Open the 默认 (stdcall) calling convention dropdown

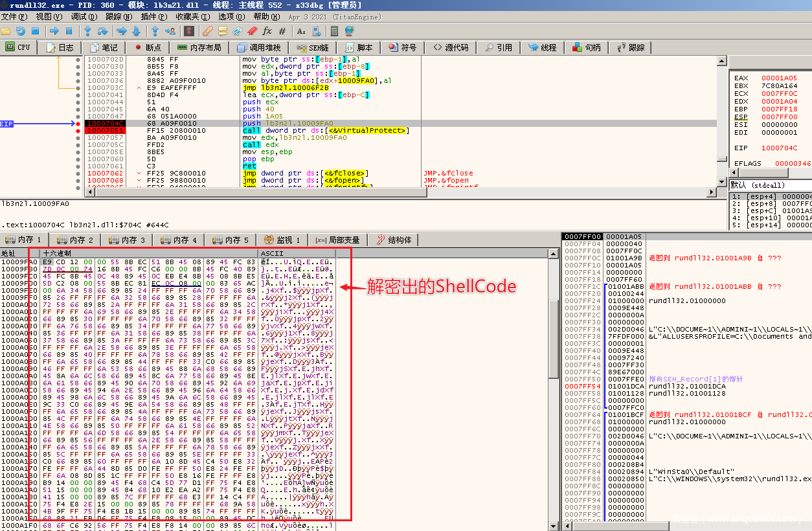coord(771,185)
